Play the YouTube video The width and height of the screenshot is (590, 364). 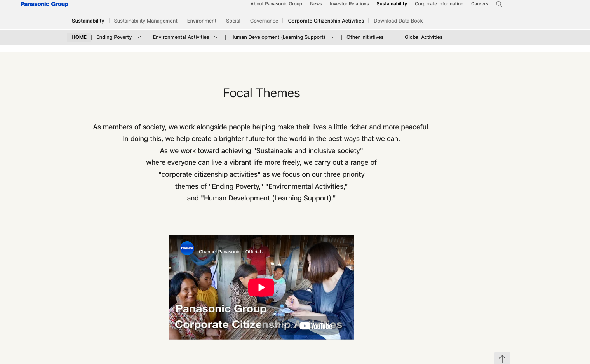(x=261, y=287)
